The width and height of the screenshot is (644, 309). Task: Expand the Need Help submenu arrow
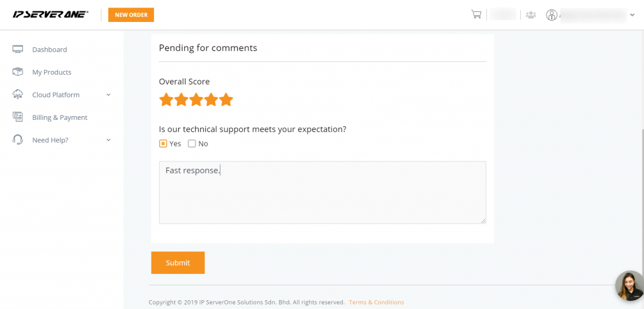(x=108, y=140)
